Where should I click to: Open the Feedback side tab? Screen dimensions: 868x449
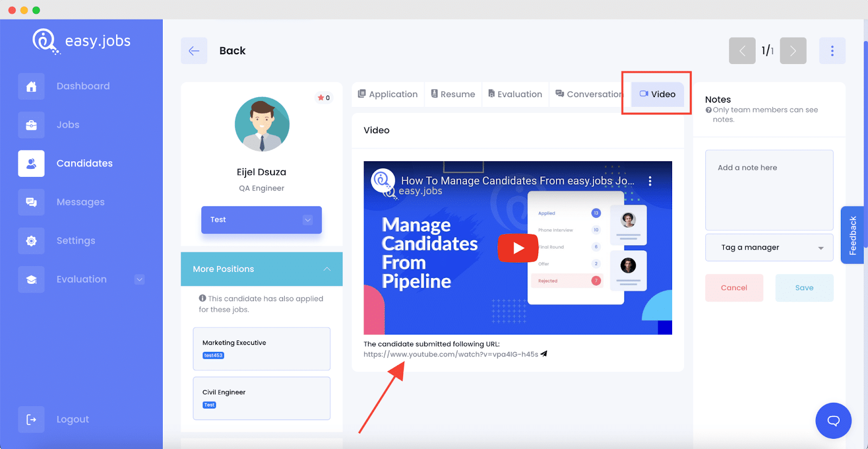tap(853, 236)
